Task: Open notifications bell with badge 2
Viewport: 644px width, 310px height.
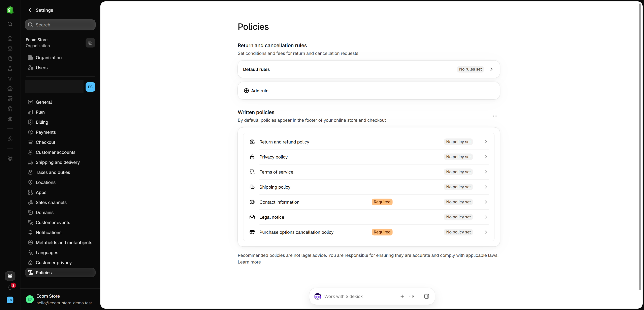Action: [x=10, y=287]
